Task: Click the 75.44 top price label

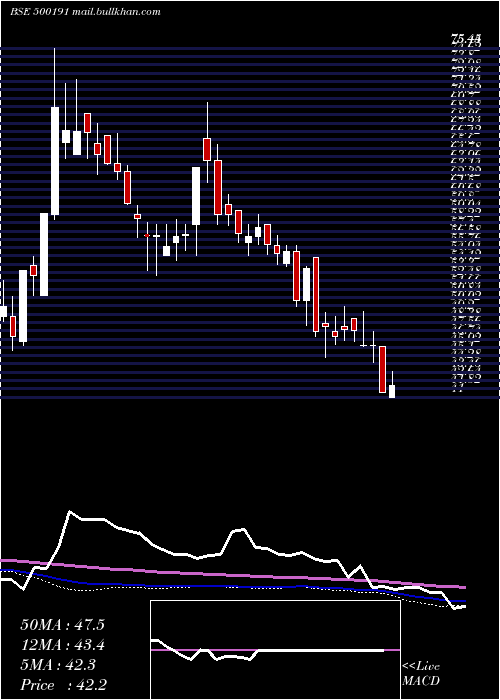Action: click(x=465, y=39)
